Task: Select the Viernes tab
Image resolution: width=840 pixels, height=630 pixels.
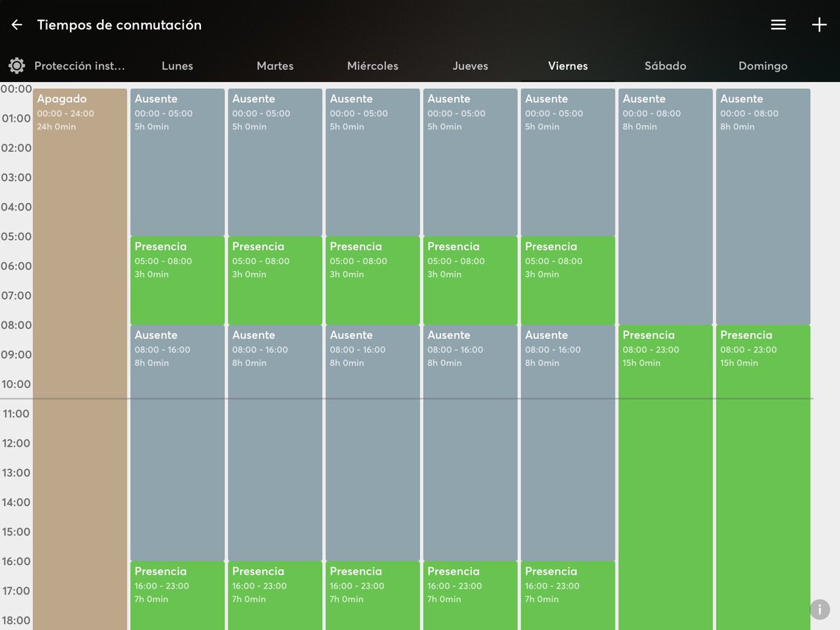Action: coord(568,66)
